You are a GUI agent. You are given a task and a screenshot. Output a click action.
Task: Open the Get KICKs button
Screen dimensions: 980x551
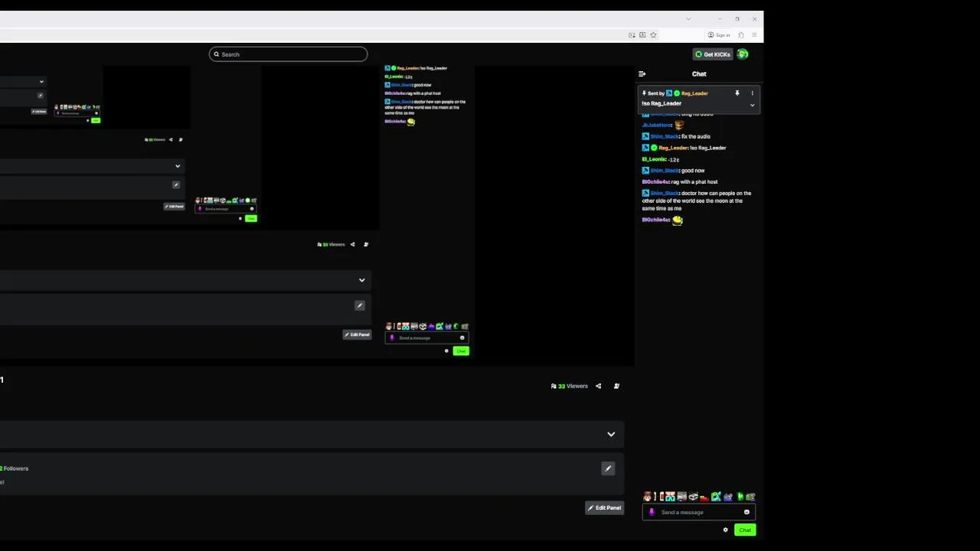click(713, 54)
